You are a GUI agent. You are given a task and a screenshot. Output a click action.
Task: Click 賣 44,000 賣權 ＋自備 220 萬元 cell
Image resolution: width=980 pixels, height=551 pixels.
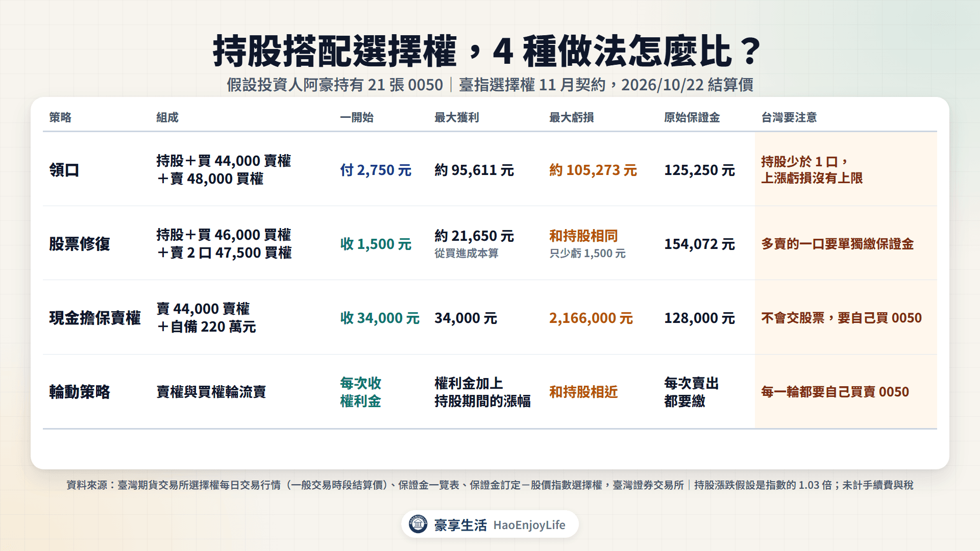206,317
